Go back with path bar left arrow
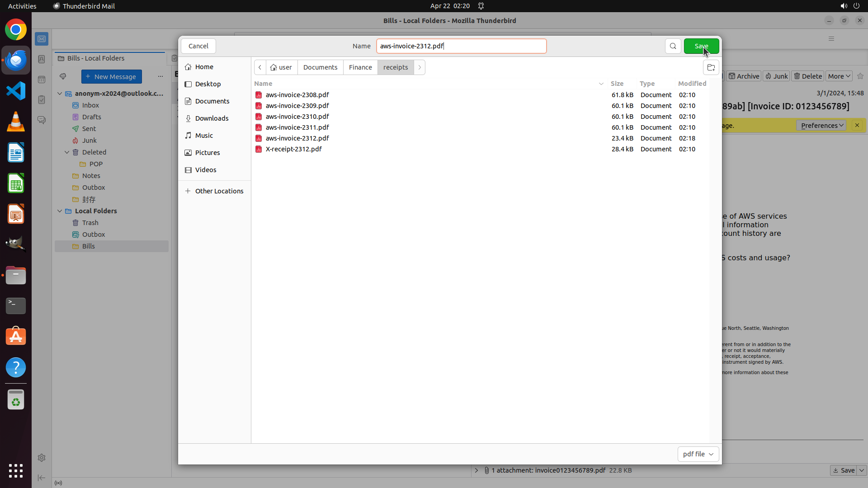This screenshot has height=488, width=868. [x=260, y=67]
